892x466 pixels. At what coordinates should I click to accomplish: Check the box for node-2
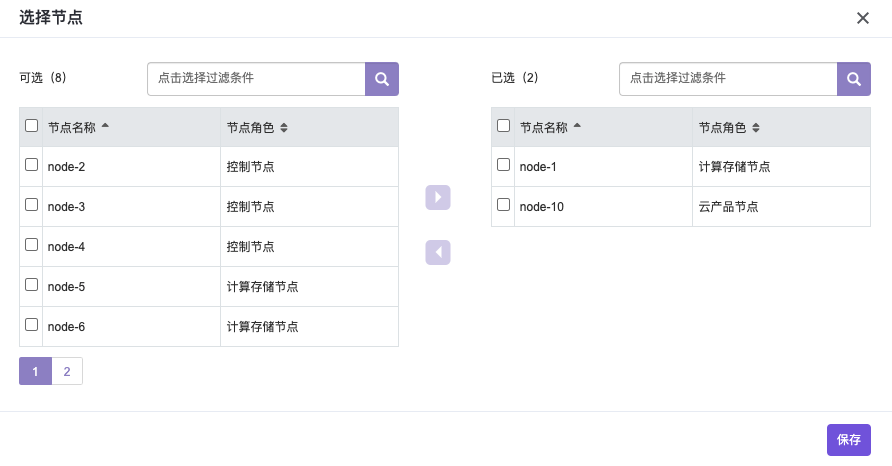click(x=32, y=165)
